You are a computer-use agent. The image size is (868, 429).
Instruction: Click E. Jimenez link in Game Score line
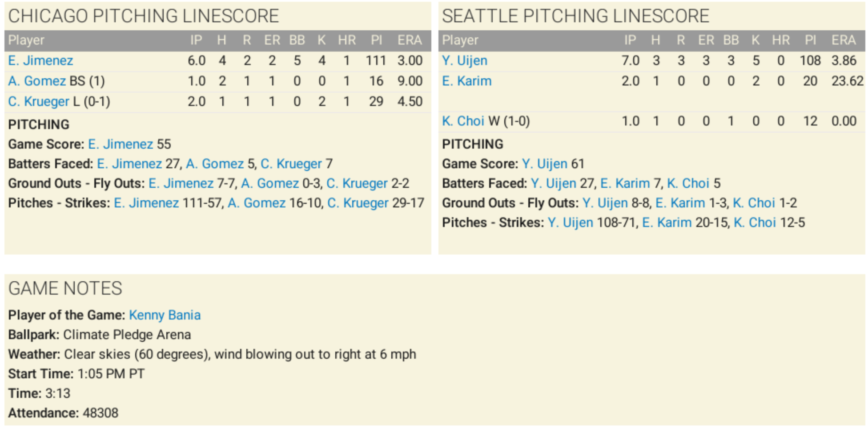(121, 144)
